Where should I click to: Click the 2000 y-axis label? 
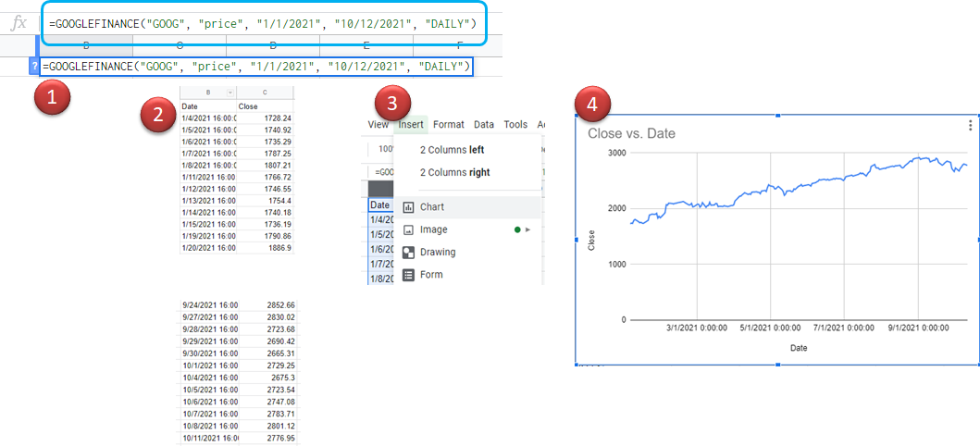(x=617, y=208)
